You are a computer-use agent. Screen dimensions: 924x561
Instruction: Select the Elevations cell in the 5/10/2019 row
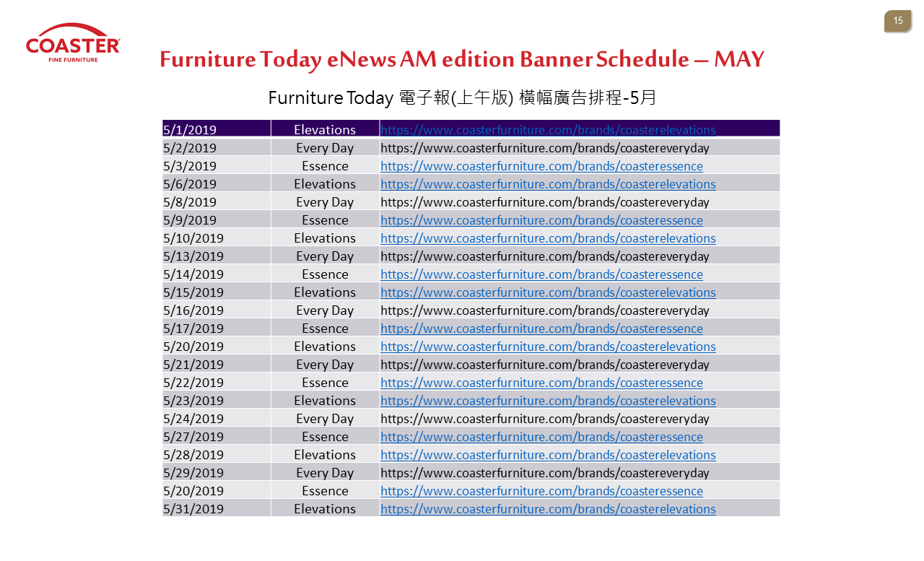click(325, 238)
